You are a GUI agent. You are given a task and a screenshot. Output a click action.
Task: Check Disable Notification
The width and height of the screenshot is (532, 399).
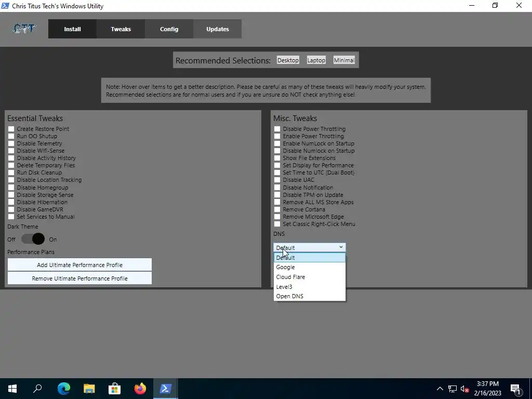point(277,188)
